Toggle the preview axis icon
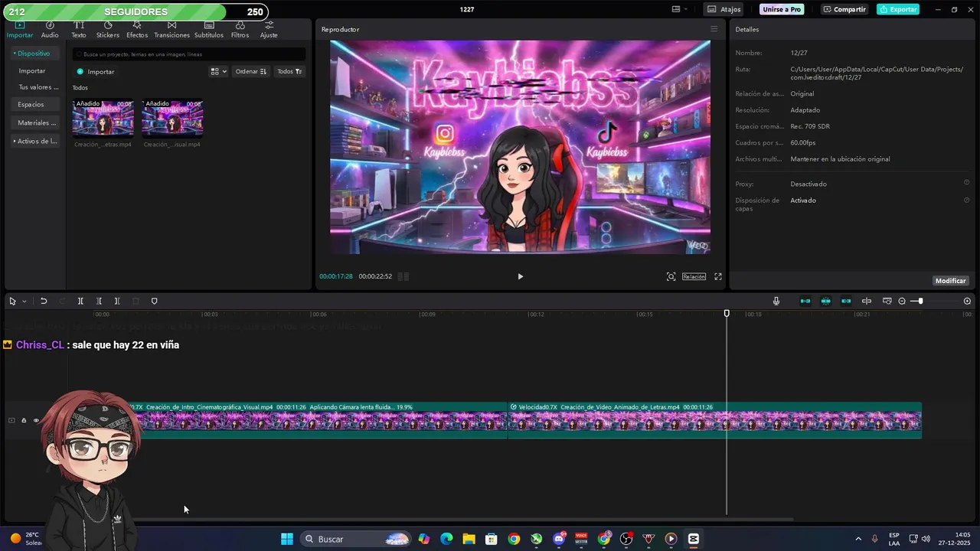This screenshot has width=980, height=551. pos(867,302)
